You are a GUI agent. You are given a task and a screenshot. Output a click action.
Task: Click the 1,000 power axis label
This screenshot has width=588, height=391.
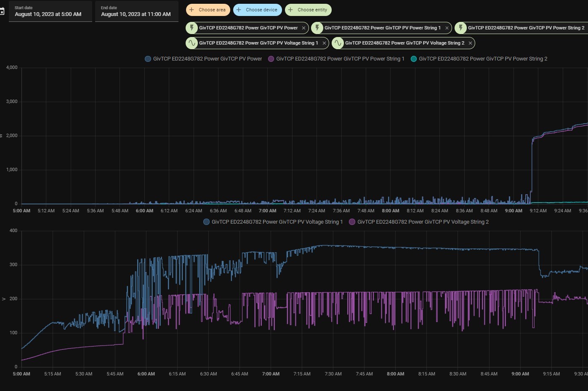click(x=12, y=170)
